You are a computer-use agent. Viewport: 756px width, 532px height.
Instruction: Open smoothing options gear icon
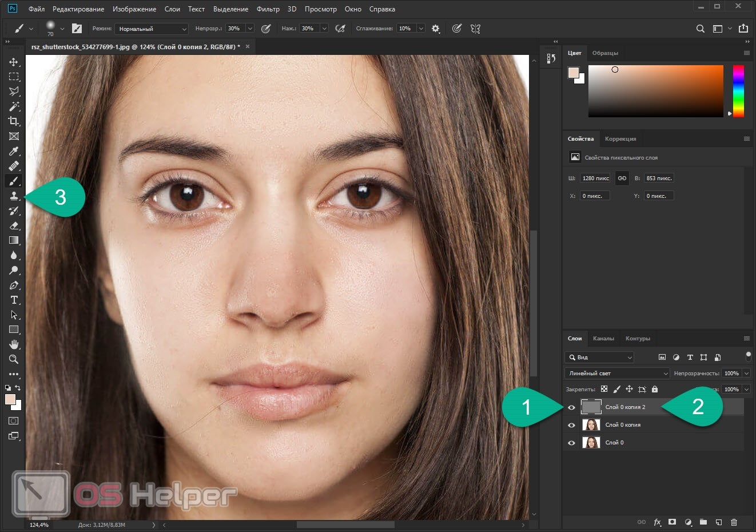pyautogui.click(x=436, y=29)
